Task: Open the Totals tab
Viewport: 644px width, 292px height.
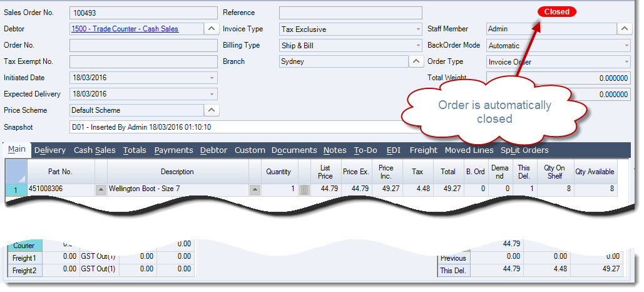Action: coord(135,150)
